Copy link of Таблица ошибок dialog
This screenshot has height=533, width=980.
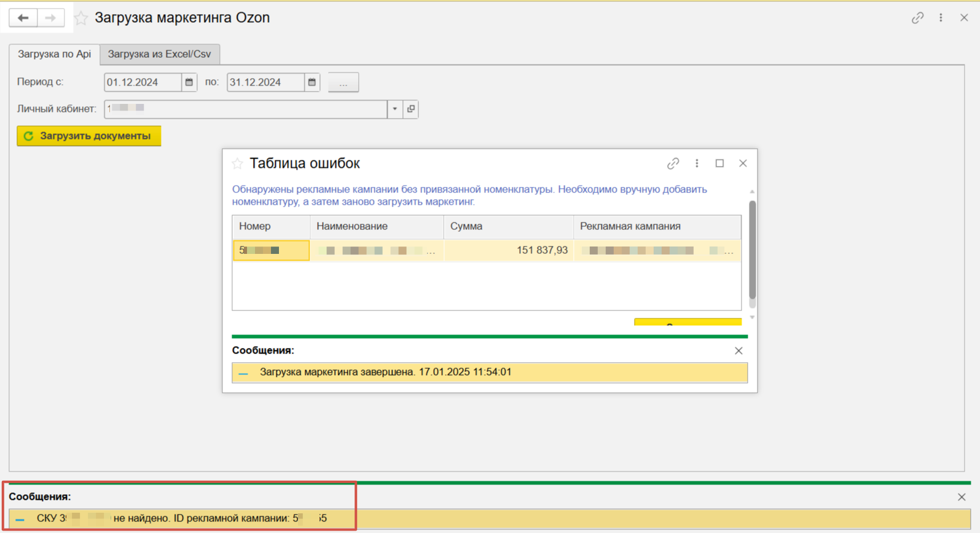(673, 164)
